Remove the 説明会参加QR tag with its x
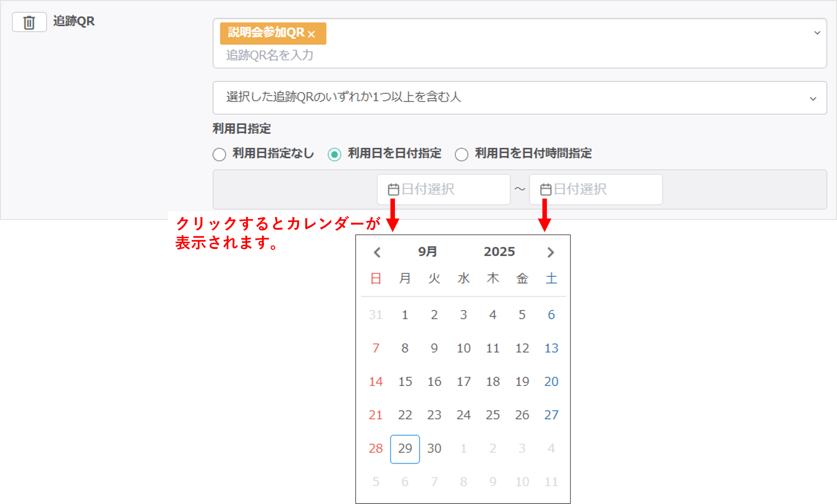This screenshot has height=504, width=837. (x=311, y=34)
